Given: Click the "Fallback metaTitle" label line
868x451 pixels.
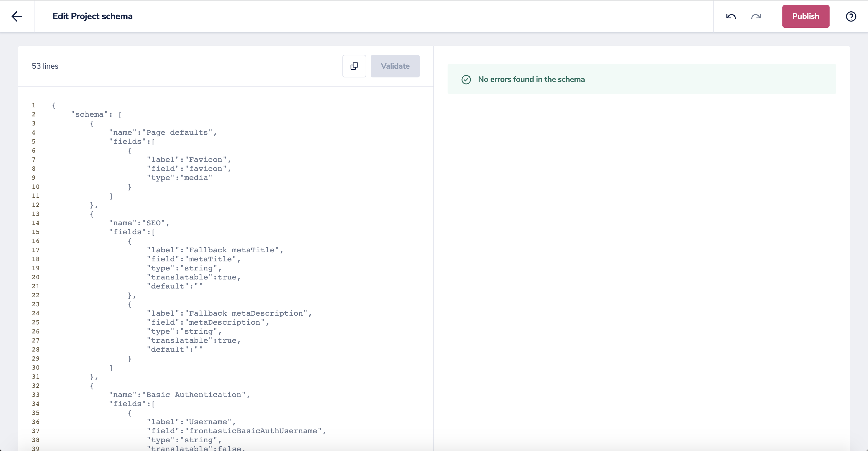Looking at the screenshot, I should [215, 250].
